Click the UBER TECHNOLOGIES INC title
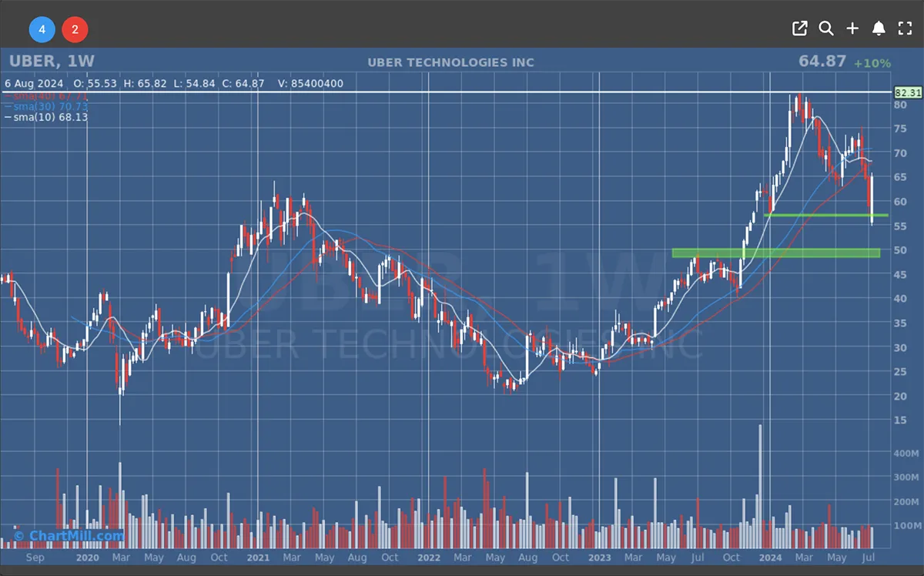924x576 pixels. 450,62
